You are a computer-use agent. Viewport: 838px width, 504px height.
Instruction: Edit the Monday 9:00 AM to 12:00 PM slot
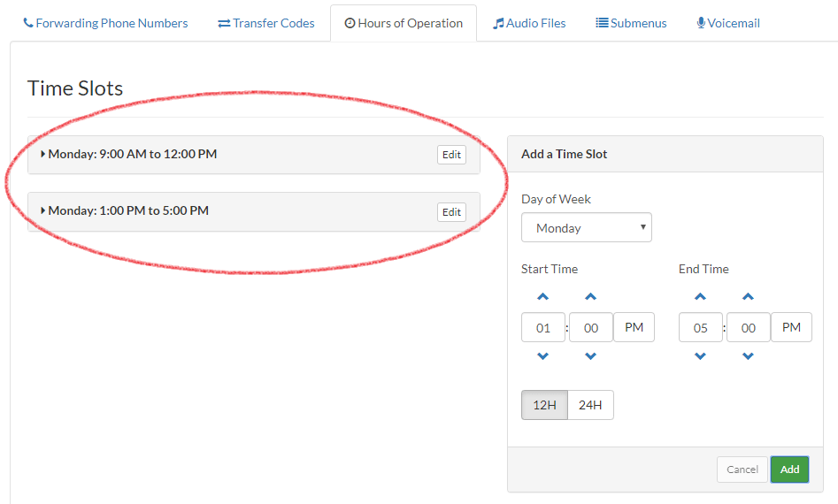451,155
